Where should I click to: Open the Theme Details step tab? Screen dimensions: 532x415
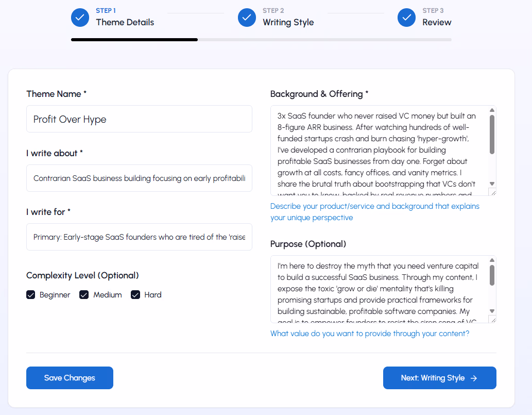coord(125,22)
